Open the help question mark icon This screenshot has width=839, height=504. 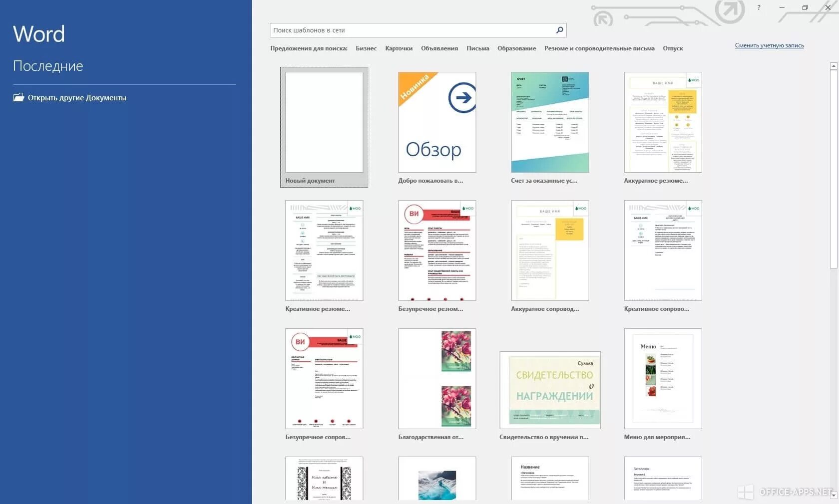tap(759, 7)
